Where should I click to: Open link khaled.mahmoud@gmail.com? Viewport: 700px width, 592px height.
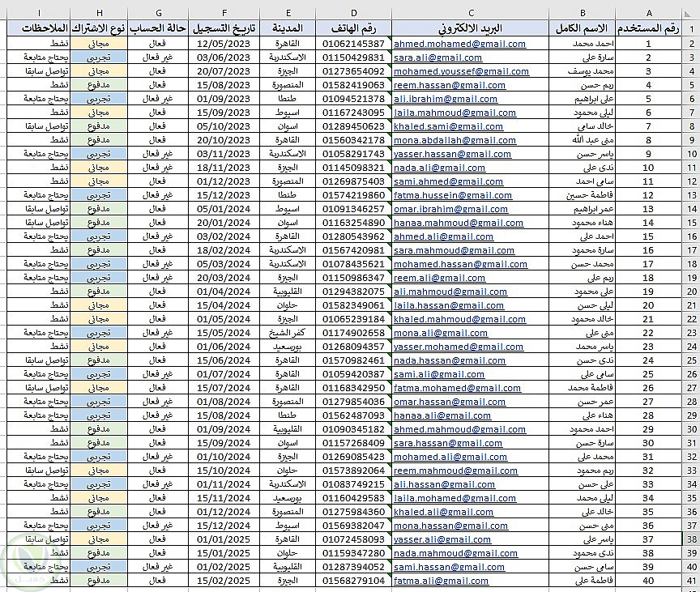459,319
